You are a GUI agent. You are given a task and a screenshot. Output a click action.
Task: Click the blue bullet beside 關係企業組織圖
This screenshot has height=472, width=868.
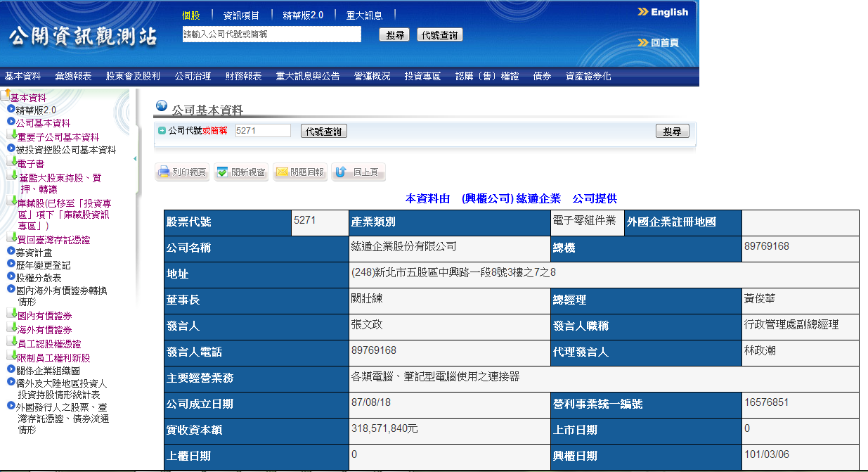11,369
